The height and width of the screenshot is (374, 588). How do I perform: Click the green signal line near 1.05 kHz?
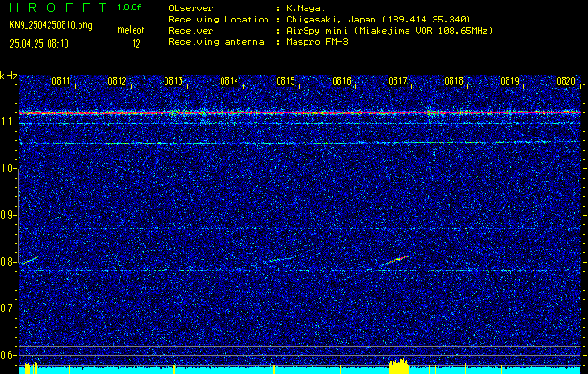pos(299,143)
